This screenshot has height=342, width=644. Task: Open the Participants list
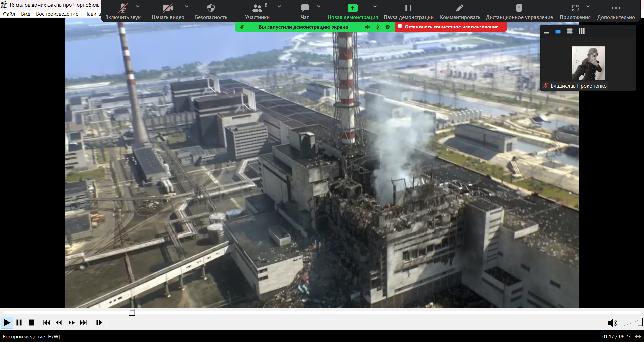click(257, 8)
